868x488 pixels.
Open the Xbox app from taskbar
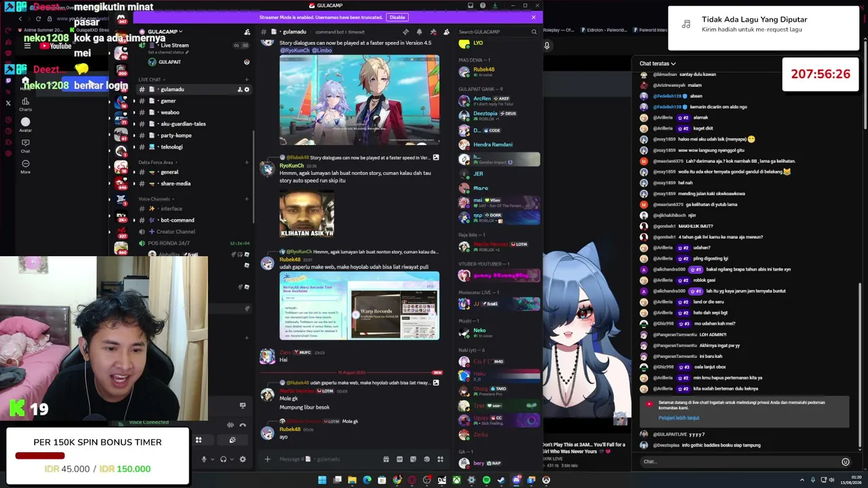tap(456, 481)
